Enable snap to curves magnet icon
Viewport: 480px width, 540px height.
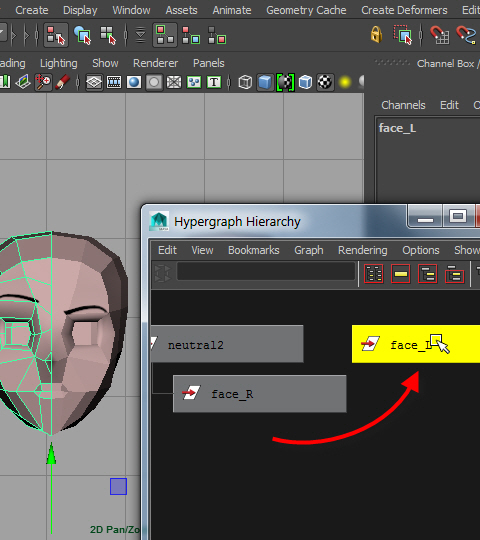tap(466, 35)
